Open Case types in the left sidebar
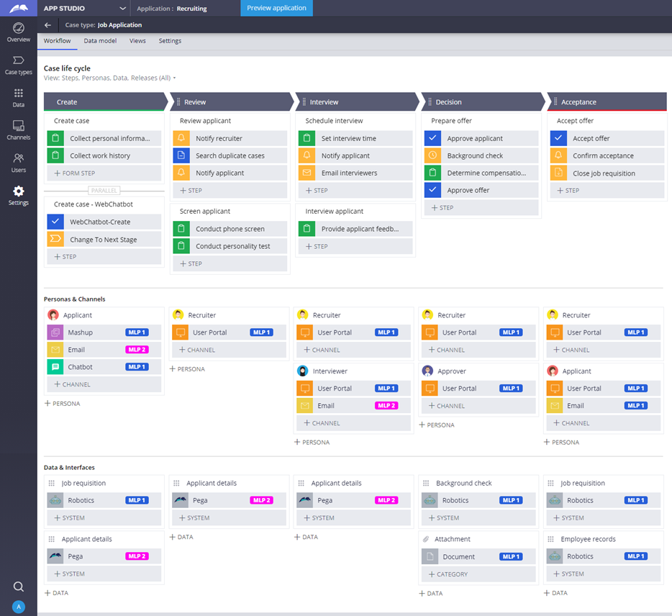This screenshot has width=672, height=616. coord(19,65)
